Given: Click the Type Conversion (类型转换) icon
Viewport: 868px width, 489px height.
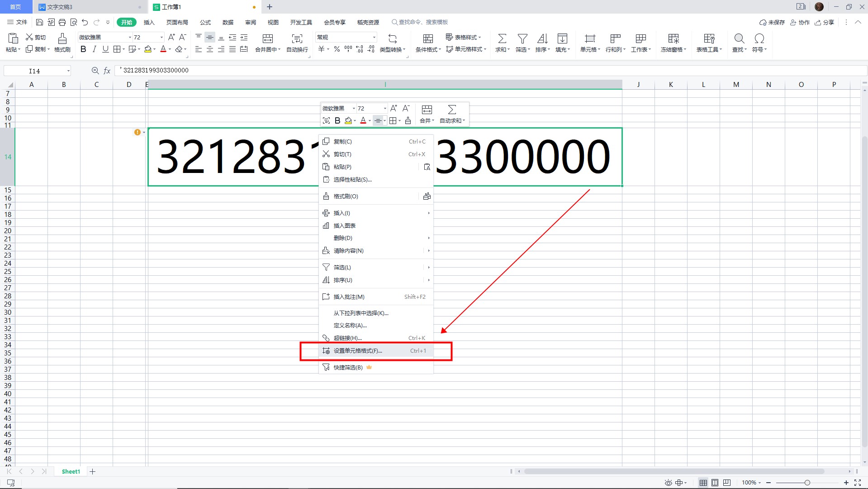Looking at the screenshot, I should pos(392,39).
